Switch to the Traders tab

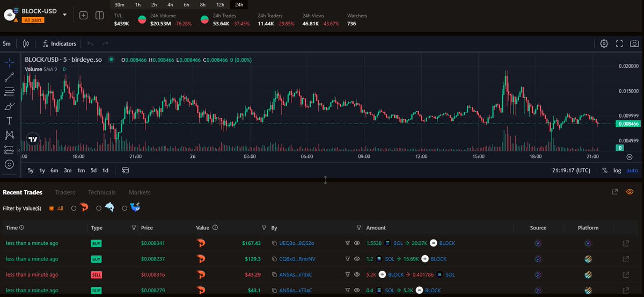coord(65,192)
